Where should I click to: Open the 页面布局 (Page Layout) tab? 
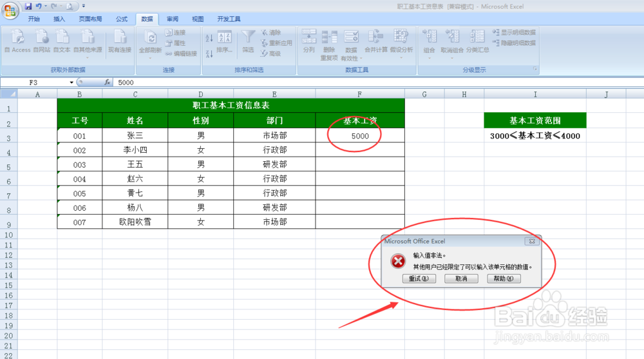pos(90,19)
